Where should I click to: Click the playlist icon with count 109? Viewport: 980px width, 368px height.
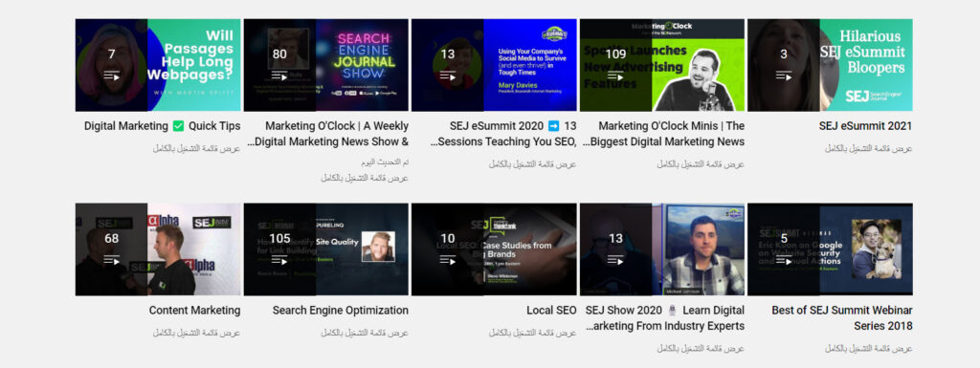[x=615, y=76]
